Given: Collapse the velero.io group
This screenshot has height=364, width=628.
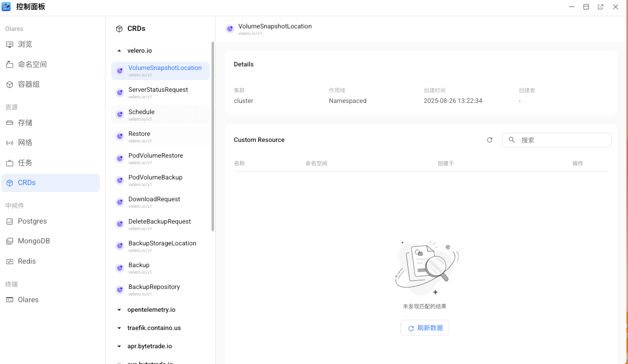Looking at the screenshot, I should coord(119,51).
